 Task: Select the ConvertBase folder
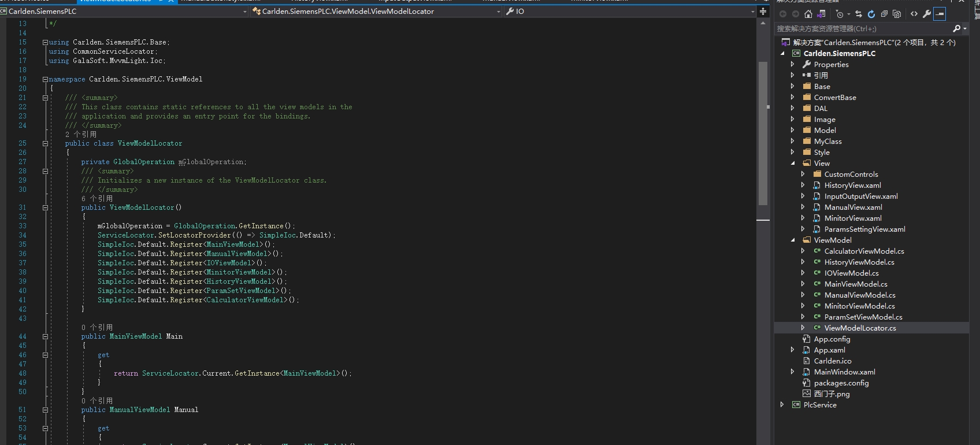pos(835,97)
